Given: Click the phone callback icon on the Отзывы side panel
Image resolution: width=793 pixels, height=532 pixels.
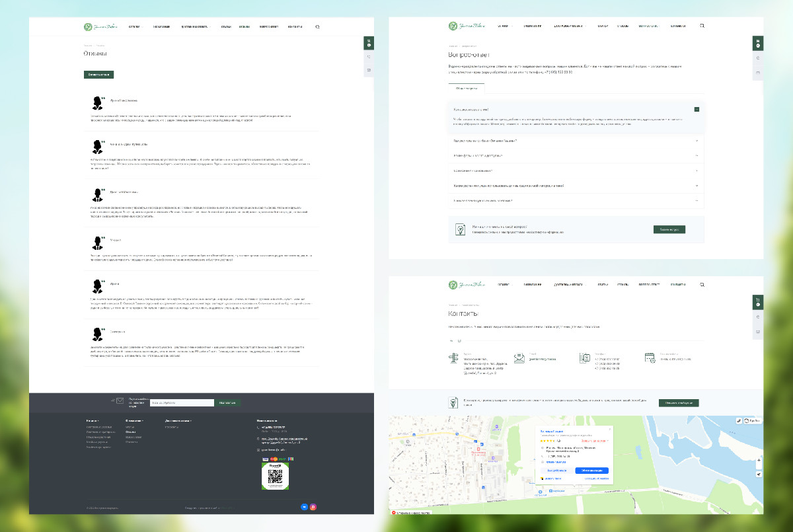Looking at the screenshot, I should pyautogui.click(x=369, y=57).
